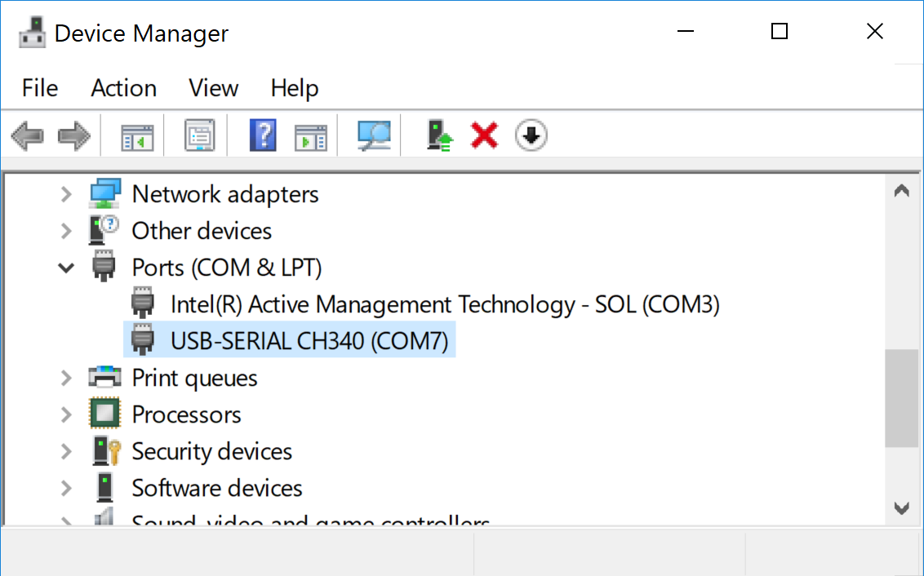Click the Update device driver icon
Viewport: 924px width, 576px height.
coord(440,135)
